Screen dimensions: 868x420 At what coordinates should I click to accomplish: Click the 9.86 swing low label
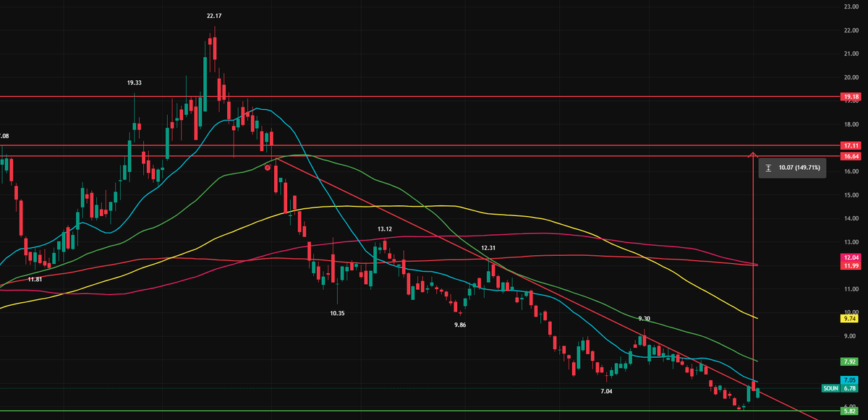pos(461,325)
